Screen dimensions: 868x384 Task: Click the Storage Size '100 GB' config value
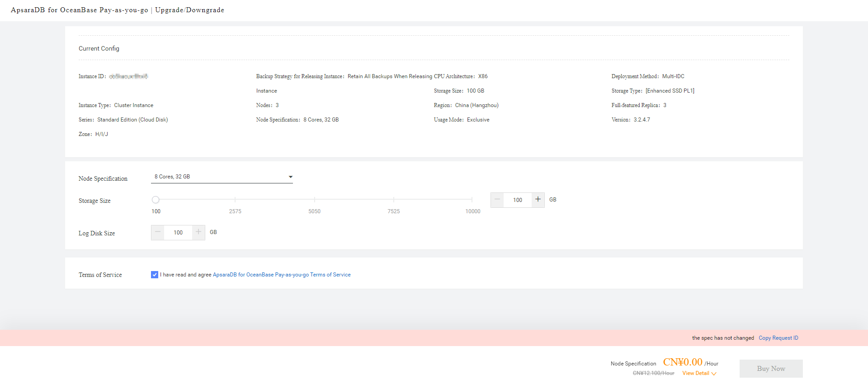476,91
